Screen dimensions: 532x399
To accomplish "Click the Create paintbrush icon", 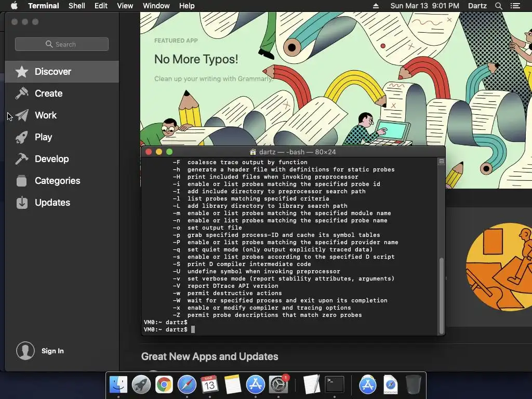I will tap(22, 94).
